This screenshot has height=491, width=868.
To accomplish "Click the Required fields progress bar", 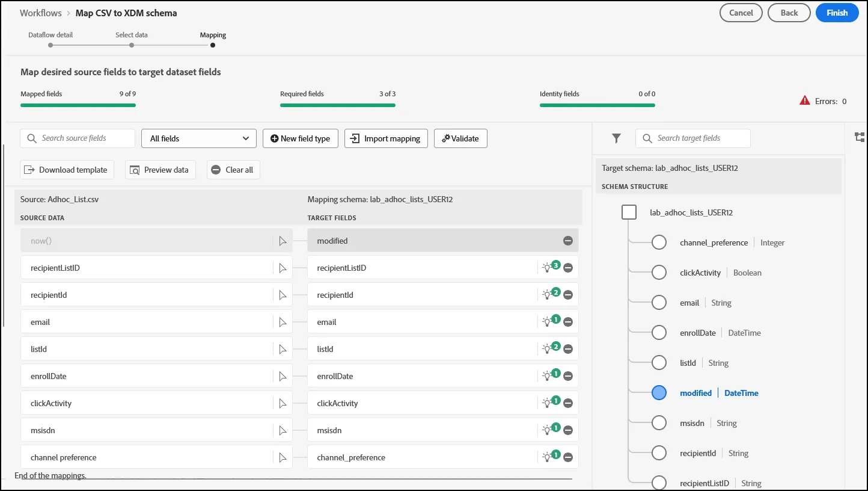I will tap(338, 105).
